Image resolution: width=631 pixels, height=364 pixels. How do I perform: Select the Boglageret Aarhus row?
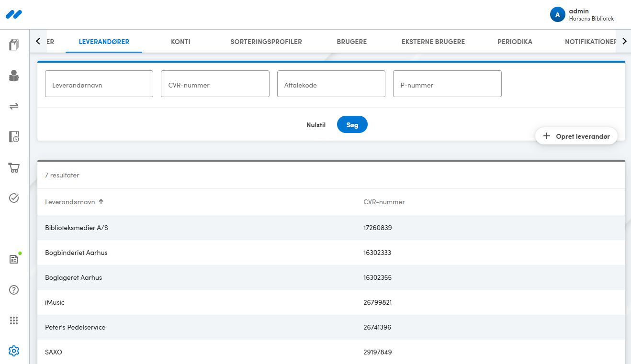click(x=331, y=277)
